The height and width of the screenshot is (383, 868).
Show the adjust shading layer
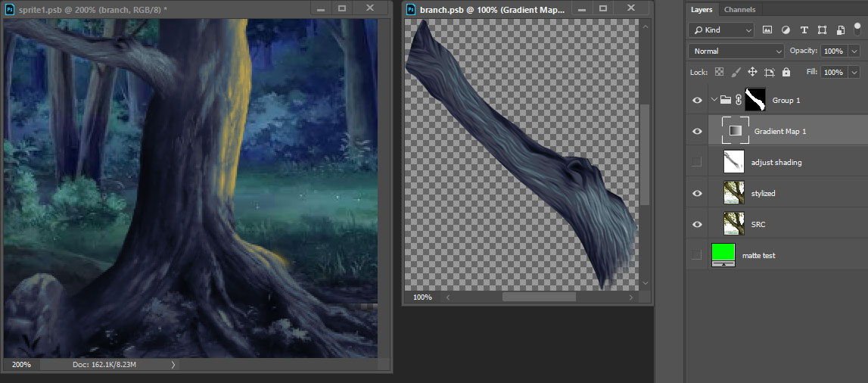click(697, 162)
